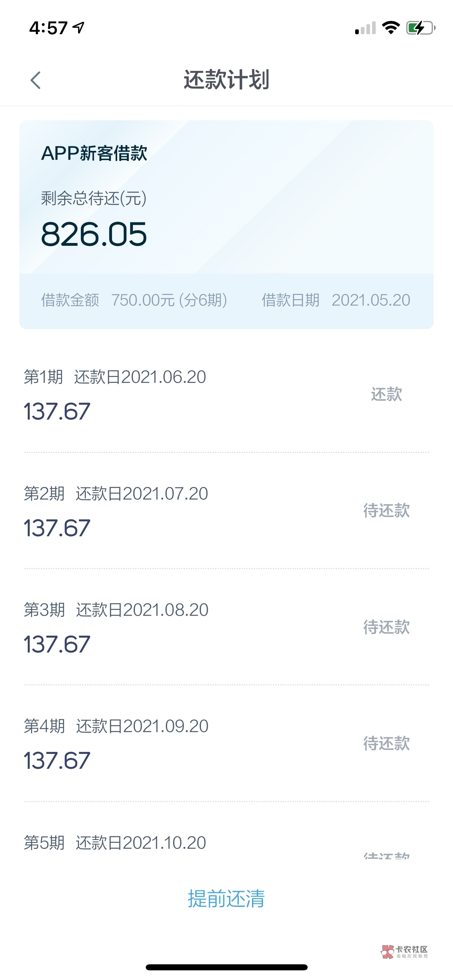Tap the home indicator bar
This screenshot has width=453, height=980.
226,967
